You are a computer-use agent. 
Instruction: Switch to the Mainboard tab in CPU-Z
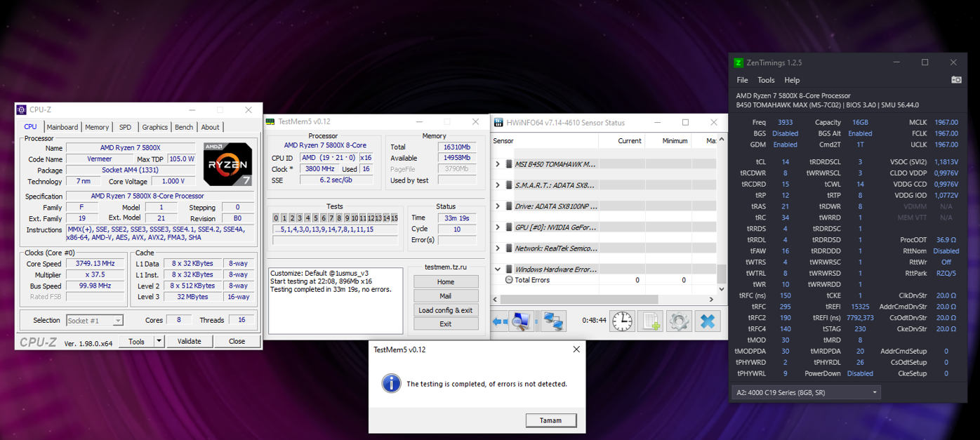click(62, 127)
